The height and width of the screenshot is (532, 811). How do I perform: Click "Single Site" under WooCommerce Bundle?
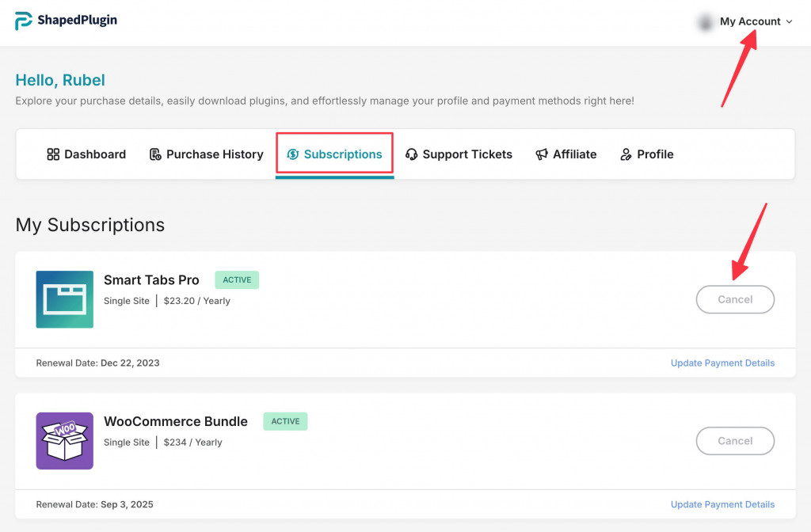click(x=127, y=443)
